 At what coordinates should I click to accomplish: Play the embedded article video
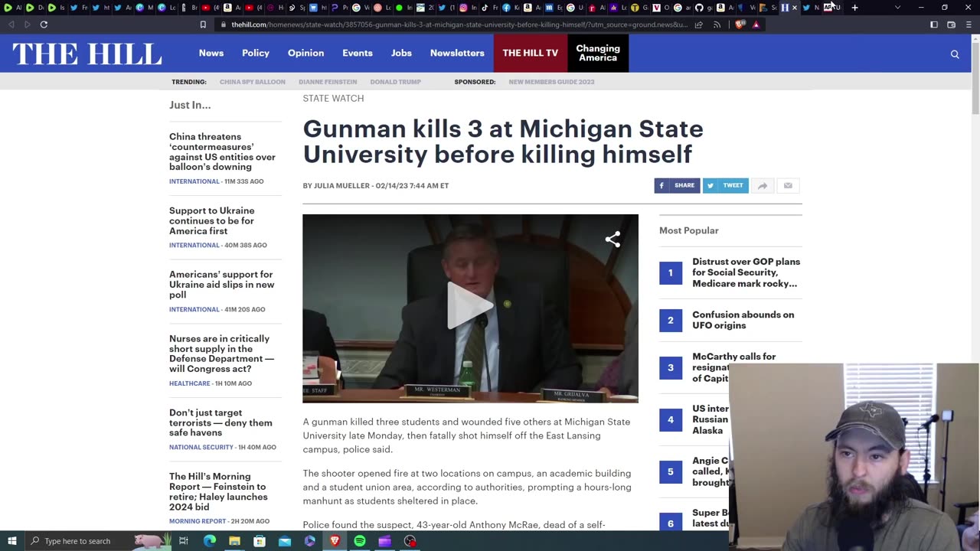469,306
